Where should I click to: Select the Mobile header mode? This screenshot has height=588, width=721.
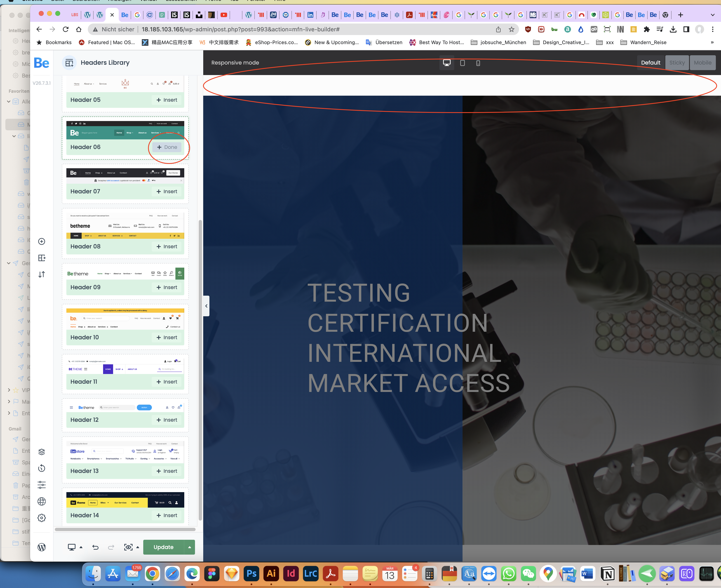tap(703, 63)
